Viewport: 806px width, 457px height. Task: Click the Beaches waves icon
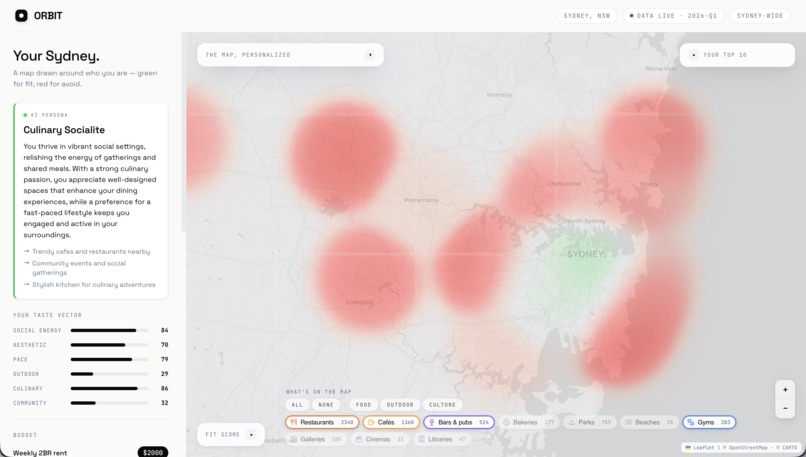(628, 422)
